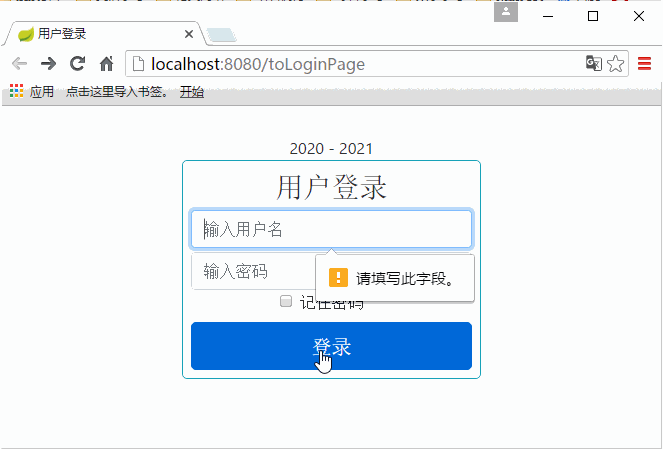This screenshot has width=663, height=449.
Task: Maximize the browser window
Action: click(593, 16)
